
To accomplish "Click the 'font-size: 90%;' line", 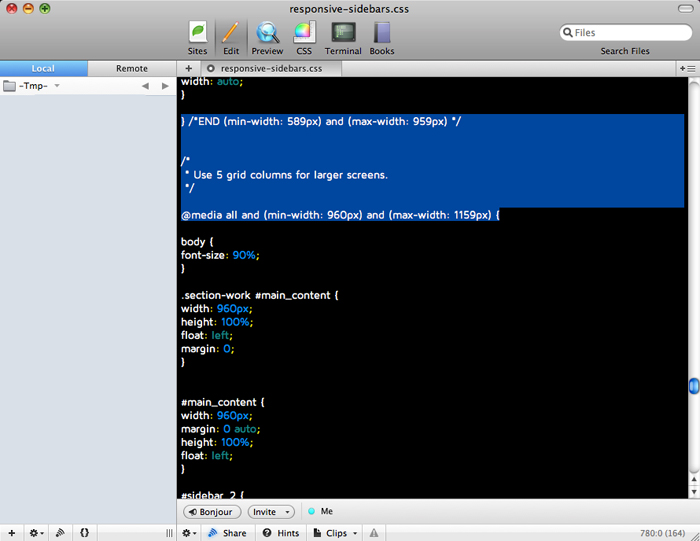I will coord(220,255).
